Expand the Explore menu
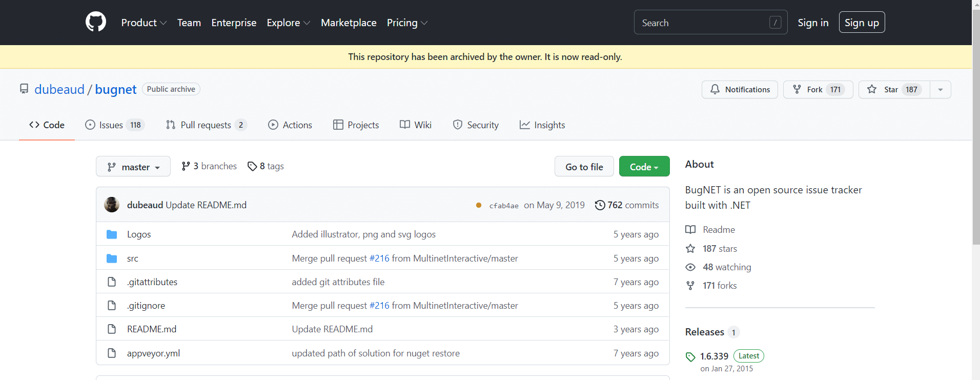980x380 pixels. (x=289, y=23)
